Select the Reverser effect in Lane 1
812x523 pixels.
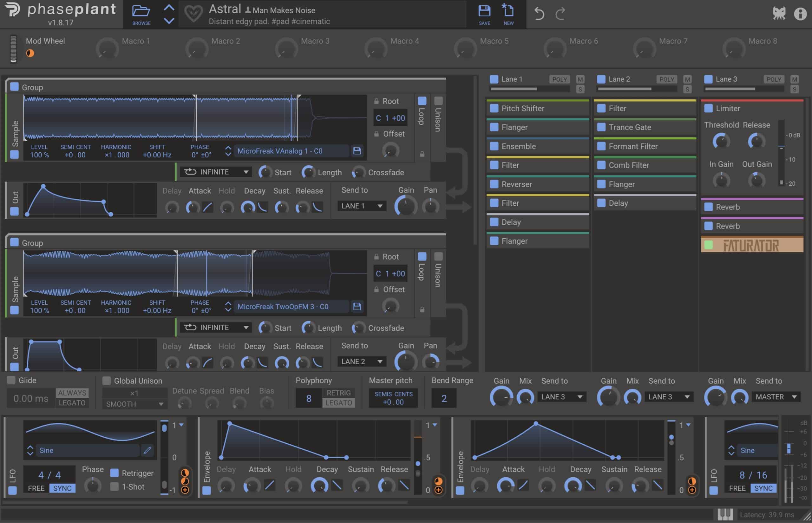tap(538, 184)
